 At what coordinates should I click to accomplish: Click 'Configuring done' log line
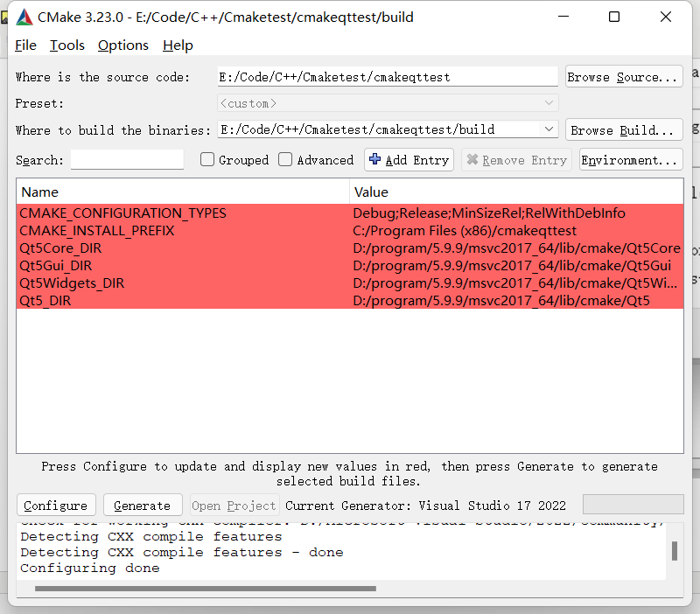(90, 568)
